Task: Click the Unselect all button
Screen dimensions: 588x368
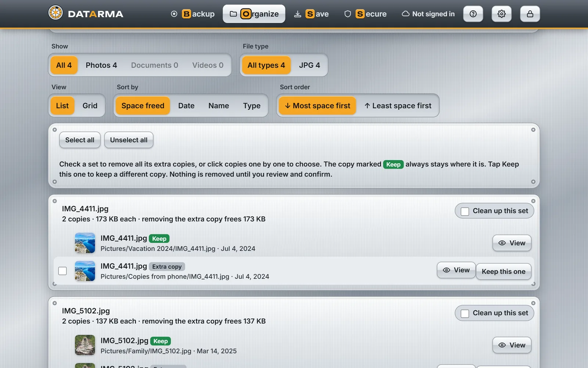Action: click(x=129, y=140)
